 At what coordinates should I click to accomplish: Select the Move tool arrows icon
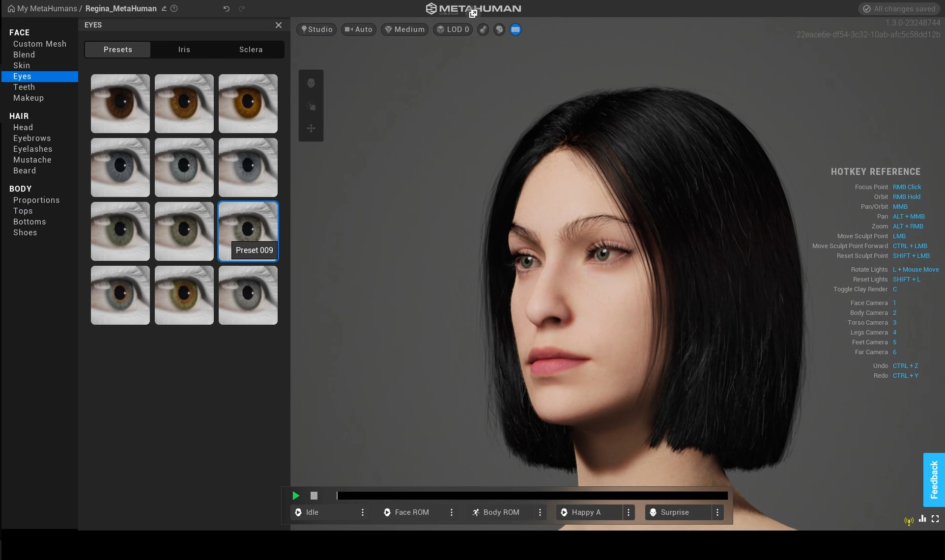click(x=311, y=128)
